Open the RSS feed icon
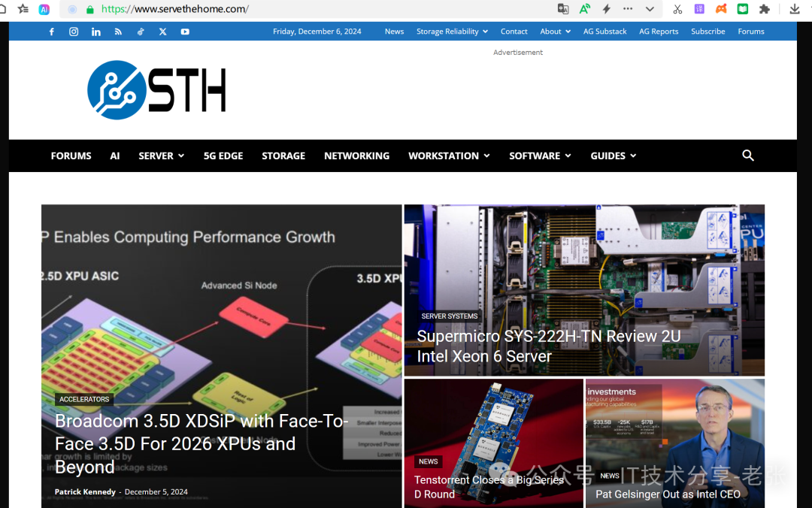 click(118, 32)
